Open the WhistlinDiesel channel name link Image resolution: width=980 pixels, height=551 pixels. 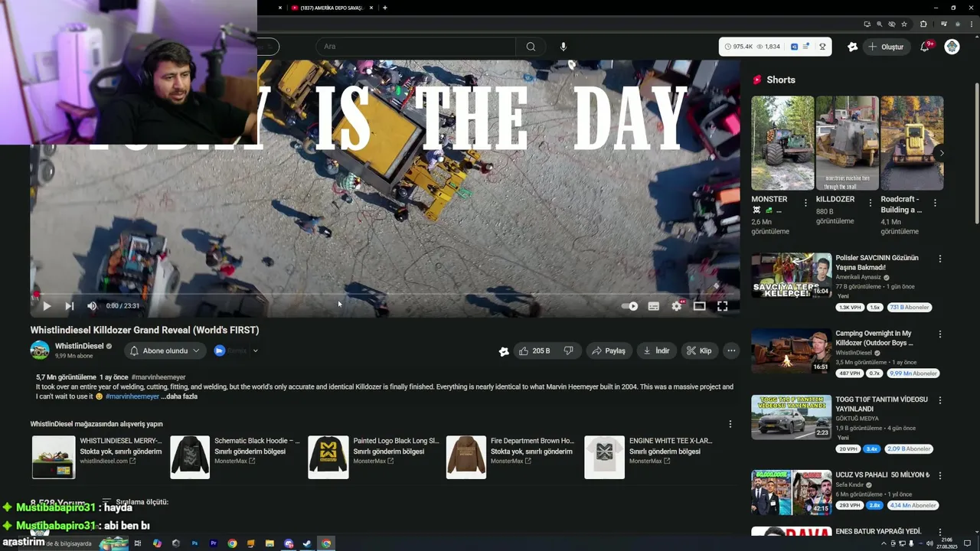point(80,346)
